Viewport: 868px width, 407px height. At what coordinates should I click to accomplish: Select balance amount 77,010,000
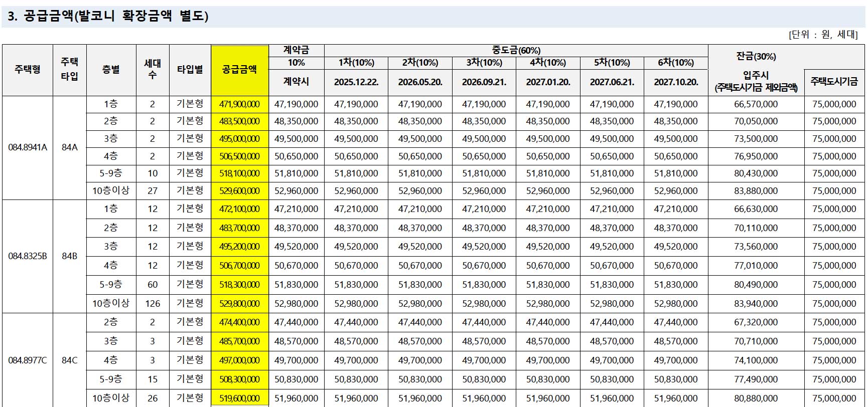[756, 266]
